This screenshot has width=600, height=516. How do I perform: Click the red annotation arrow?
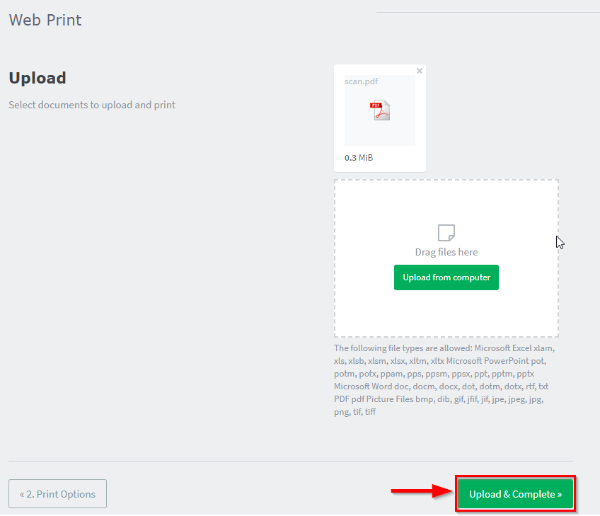pyautogui.click(x=422, y=491)
